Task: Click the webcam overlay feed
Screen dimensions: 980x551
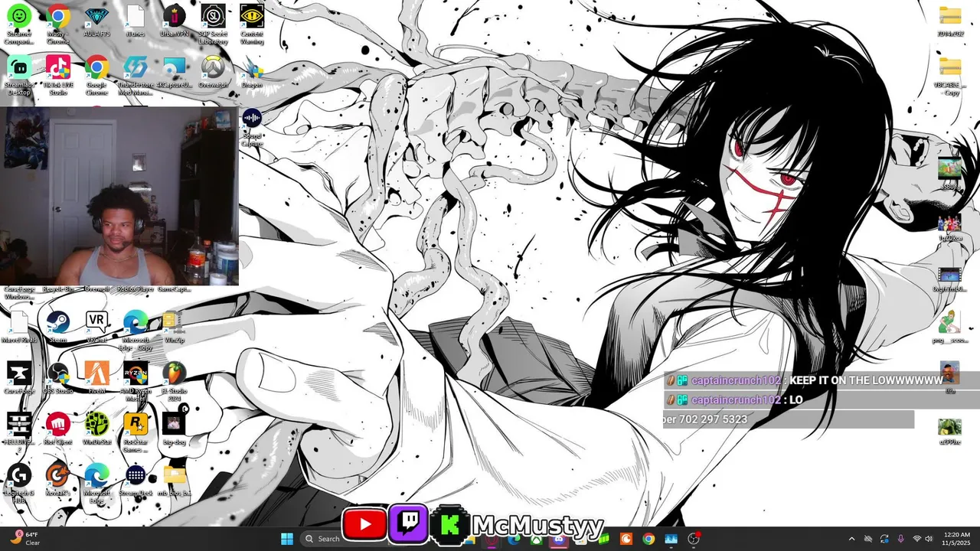Action: click(x=119, y=196)
